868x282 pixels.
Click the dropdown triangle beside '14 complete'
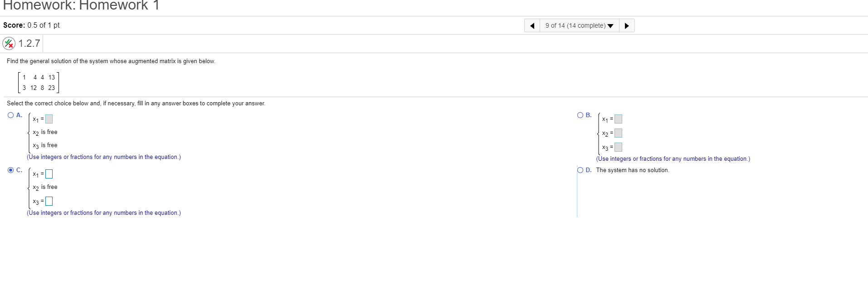pyautogui.click(x=610, y=26)
